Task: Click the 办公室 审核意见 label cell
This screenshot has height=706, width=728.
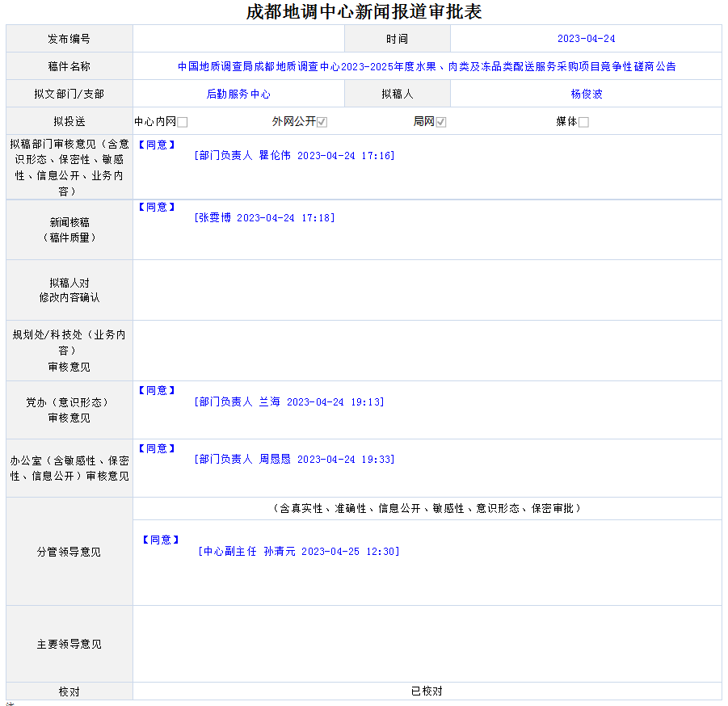Action: point(69,468)
